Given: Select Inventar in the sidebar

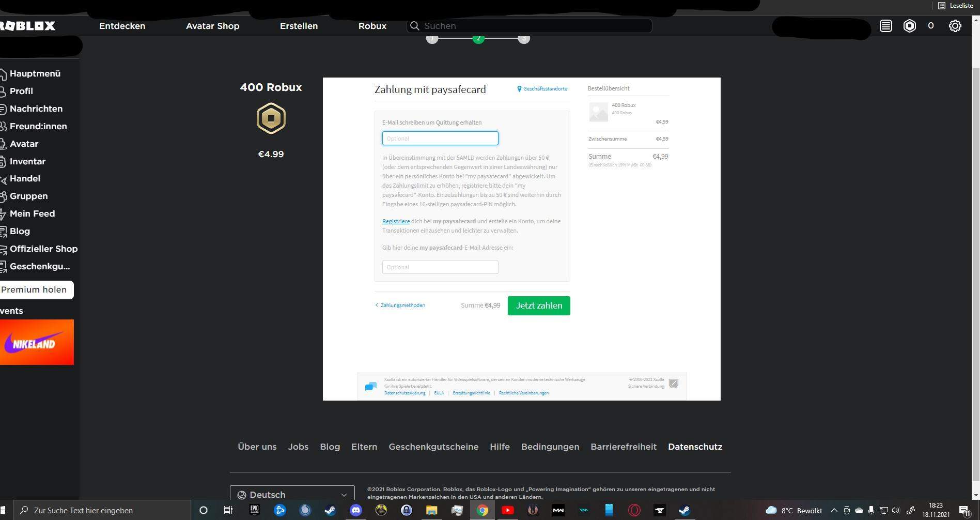Looking at the screenshot, I should pos(27,161).
